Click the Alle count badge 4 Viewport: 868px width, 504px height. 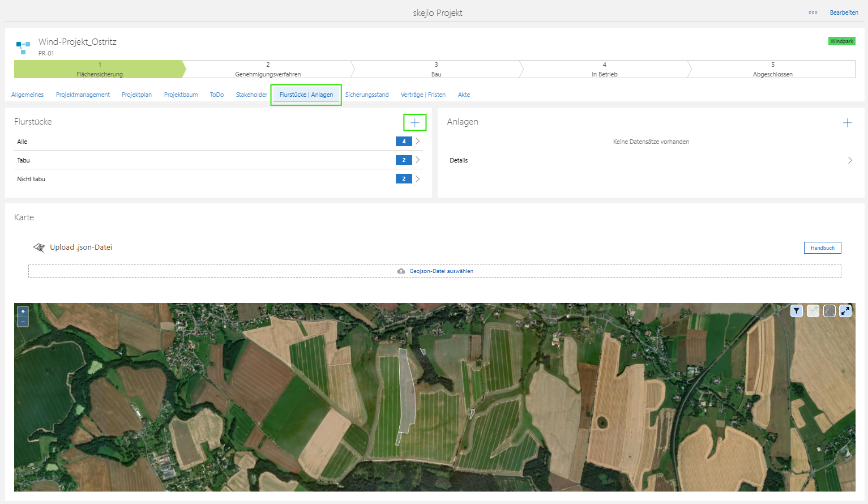[404, 142]
